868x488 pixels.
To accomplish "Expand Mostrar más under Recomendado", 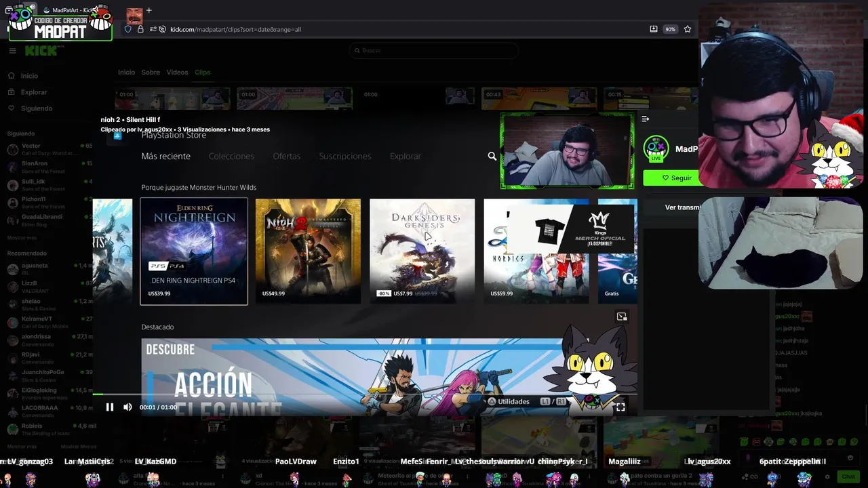I will pos(22,447).
